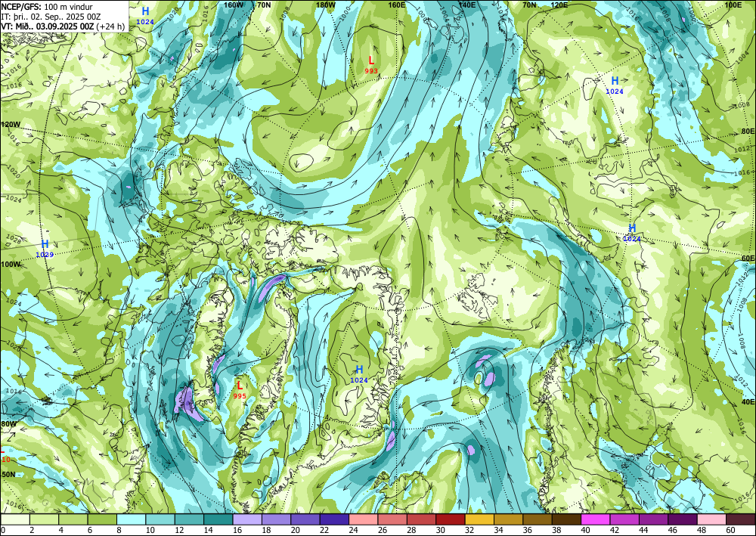
Task: Click the 40E longitude label
Action: pos(748,401)
